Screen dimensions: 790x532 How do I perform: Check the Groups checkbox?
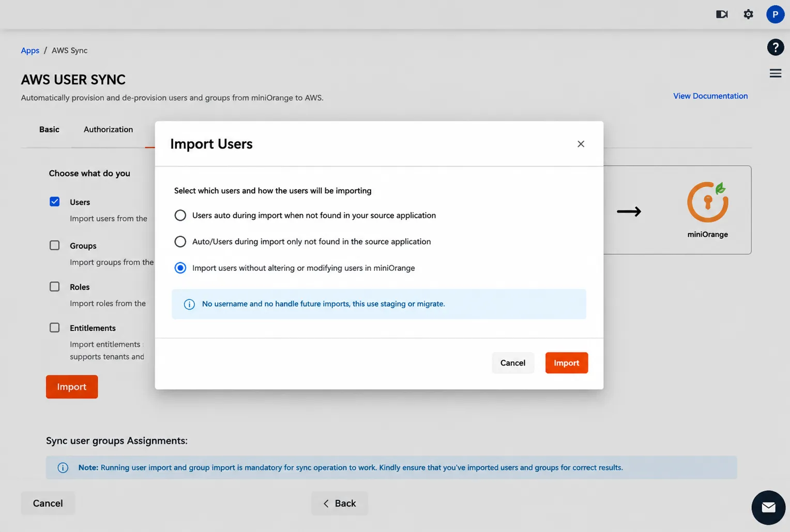point(54,245)
